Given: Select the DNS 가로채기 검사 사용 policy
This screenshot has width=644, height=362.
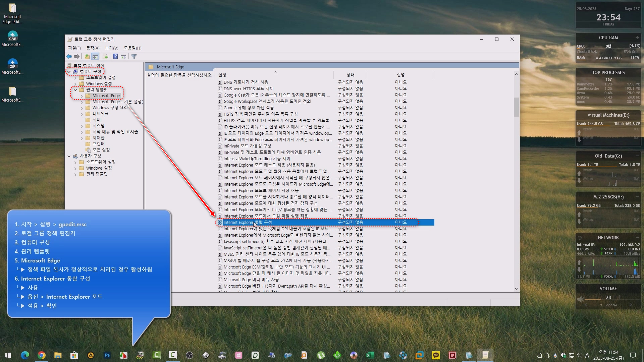Looking at the screenshot, I should tap(246, 82).
